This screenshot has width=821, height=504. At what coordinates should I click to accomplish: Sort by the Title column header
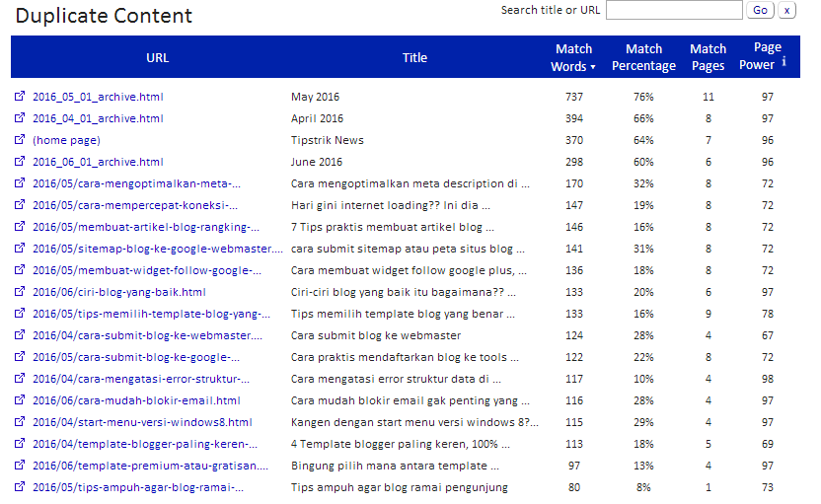(x=414, y=57)
